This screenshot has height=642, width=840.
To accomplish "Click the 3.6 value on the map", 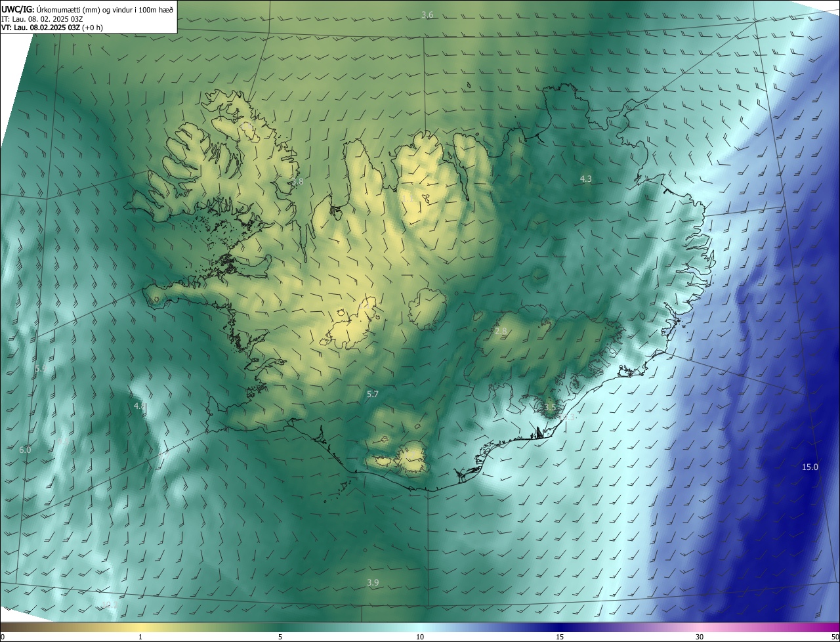I will (x=427, y=14).
